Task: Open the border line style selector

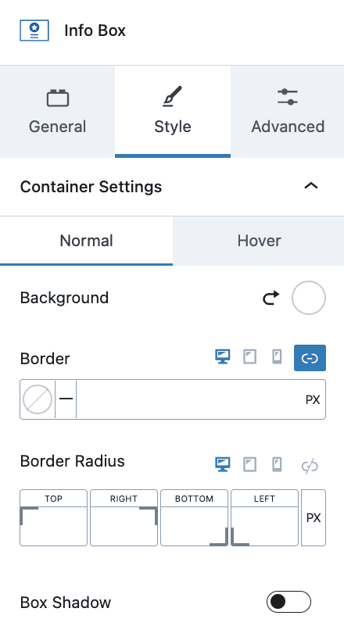Action: pyautogui.click(x=66, y=399)
